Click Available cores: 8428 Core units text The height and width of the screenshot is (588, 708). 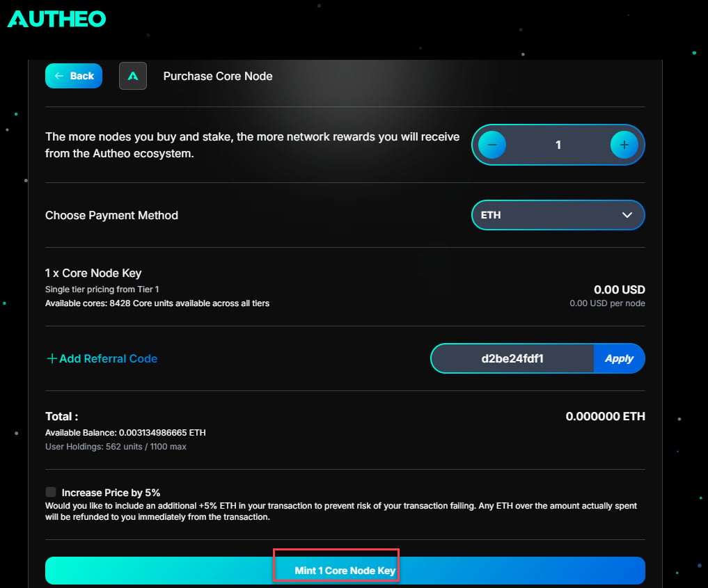157,303
